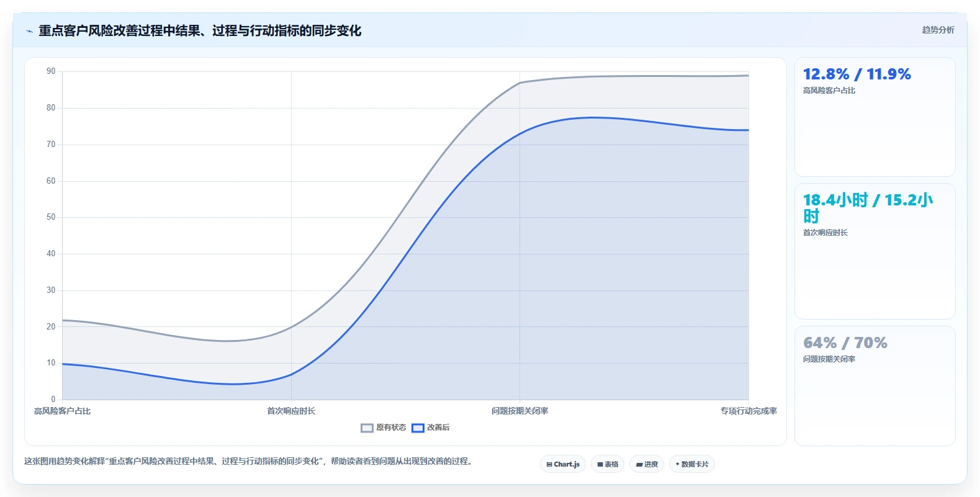
Task: Click the y-axis tick label 60
Action: click(51, 181)
